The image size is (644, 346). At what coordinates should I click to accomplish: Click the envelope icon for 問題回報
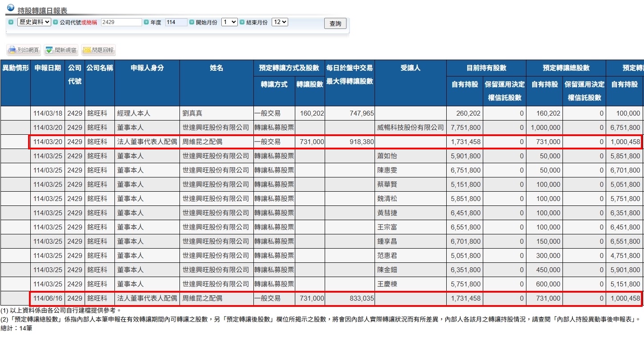tap(87, 50)
